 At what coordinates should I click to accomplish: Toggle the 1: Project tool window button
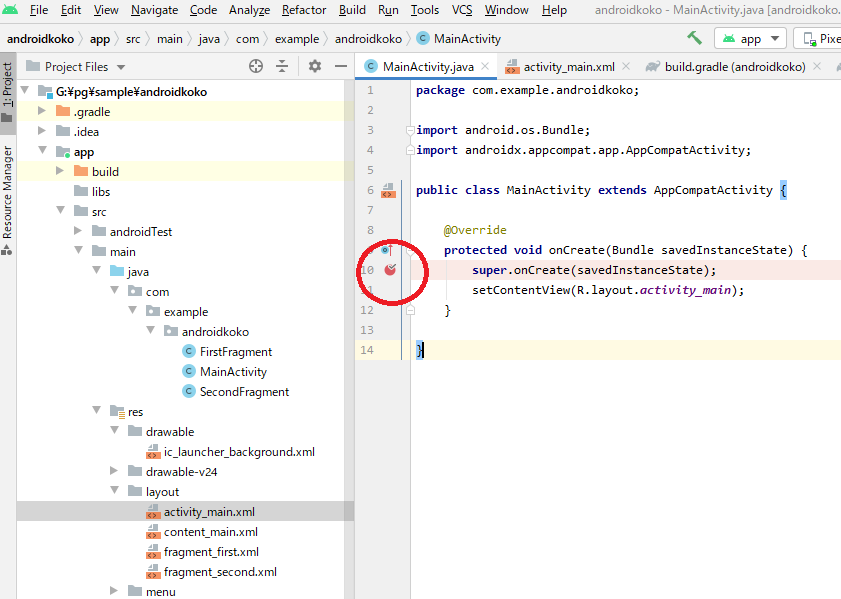click(8, 91)
